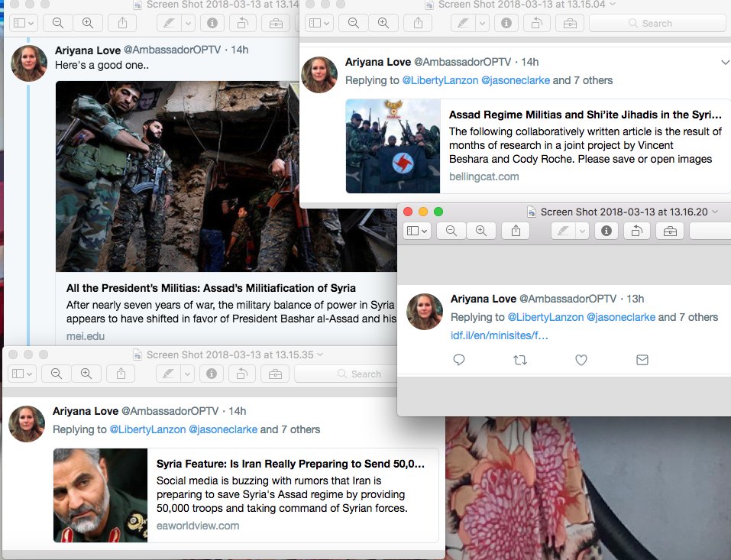Click @jasoneclarke in the eaworldview tweet
The image size is (731, 560).
tap(223, 429)
